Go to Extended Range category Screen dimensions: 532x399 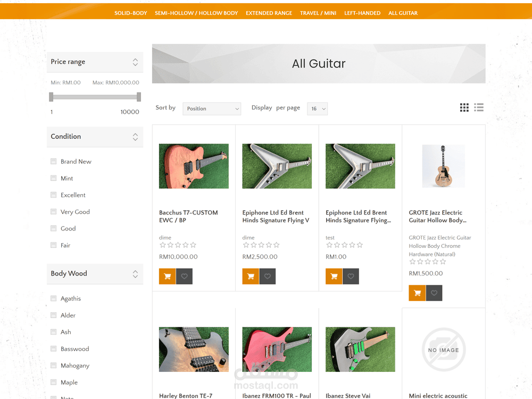269,13
